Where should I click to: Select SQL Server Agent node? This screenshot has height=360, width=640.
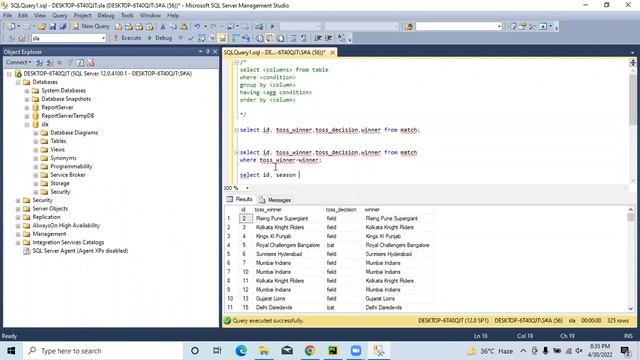pyautogui.click(x=80, y=251)
